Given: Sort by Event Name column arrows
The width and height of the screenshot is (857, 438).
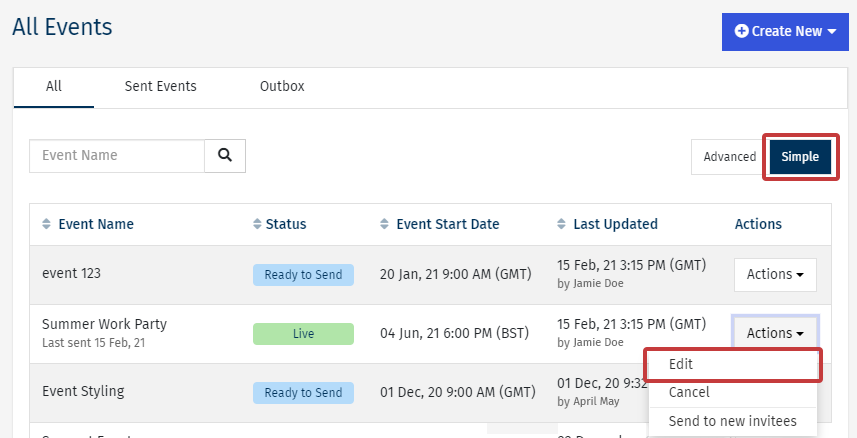Looking at the screenshot, I should coord(46,224).
